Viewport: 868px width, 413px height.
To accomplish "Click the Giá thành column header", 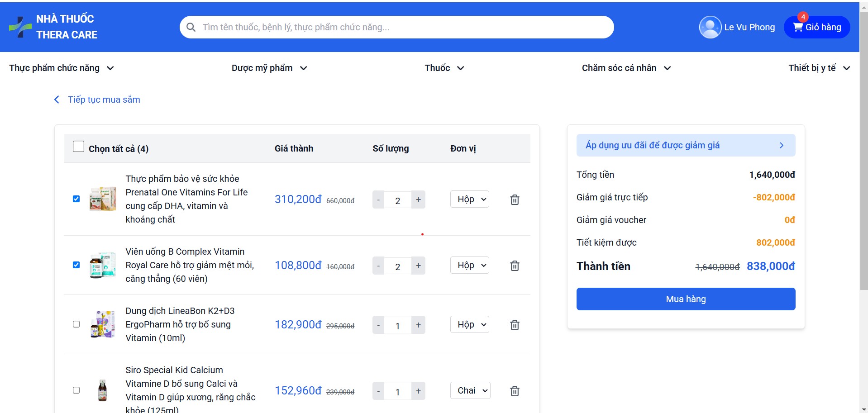I will (x=294, y=148).
